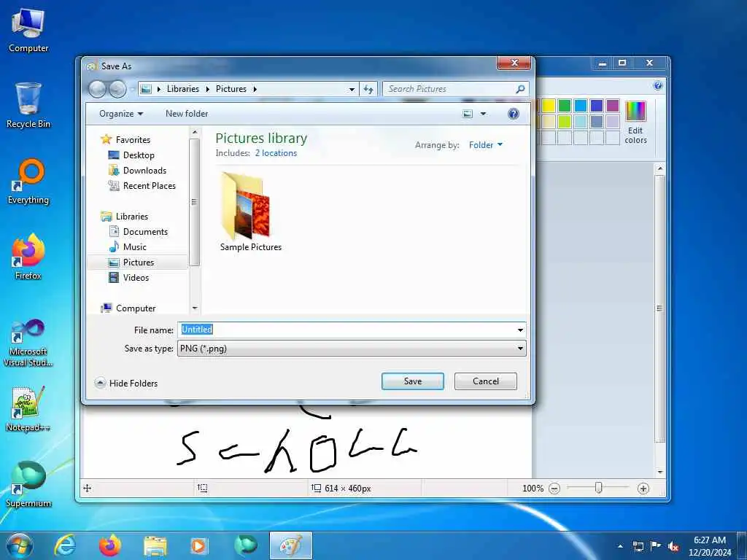Show hidden tray icons arrow
The width and height of the screenshot is (747, 560).
click(620, 546)
